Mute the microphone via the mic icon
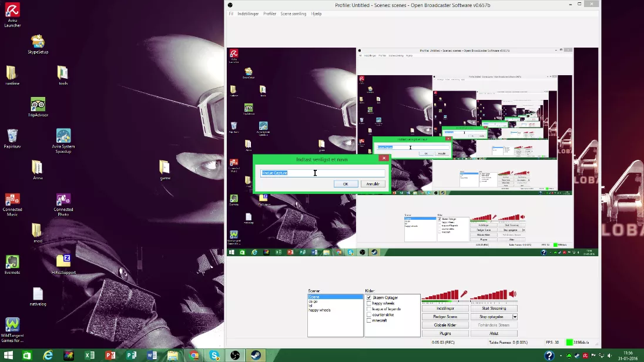 tap(464, 294)
